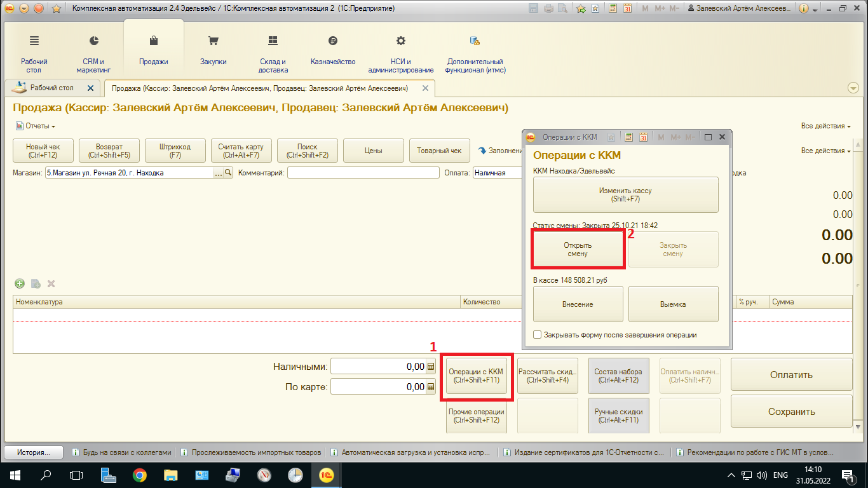Click the Внесение button
Screen dimensions: 868x488
pos(578,304)
